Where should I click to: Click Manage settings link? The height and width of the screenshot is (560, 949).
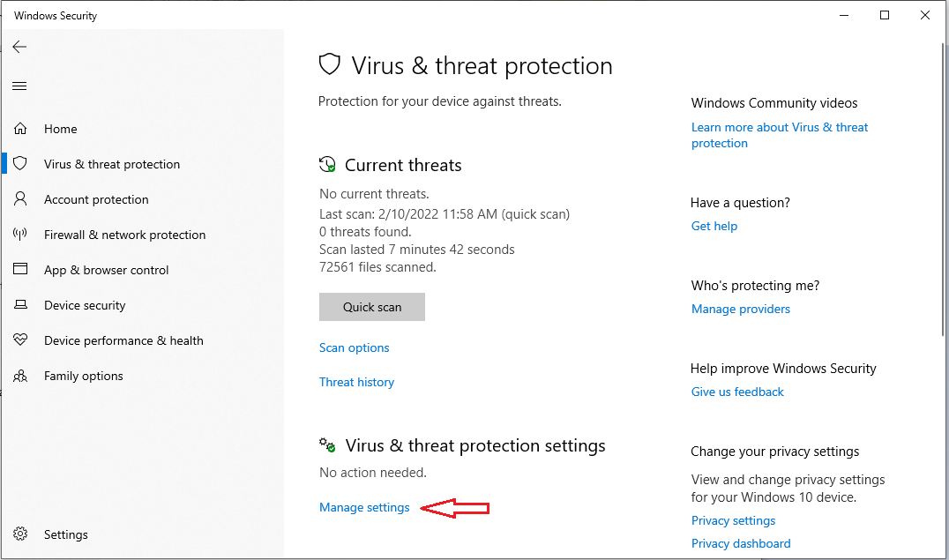pos(364,507)
